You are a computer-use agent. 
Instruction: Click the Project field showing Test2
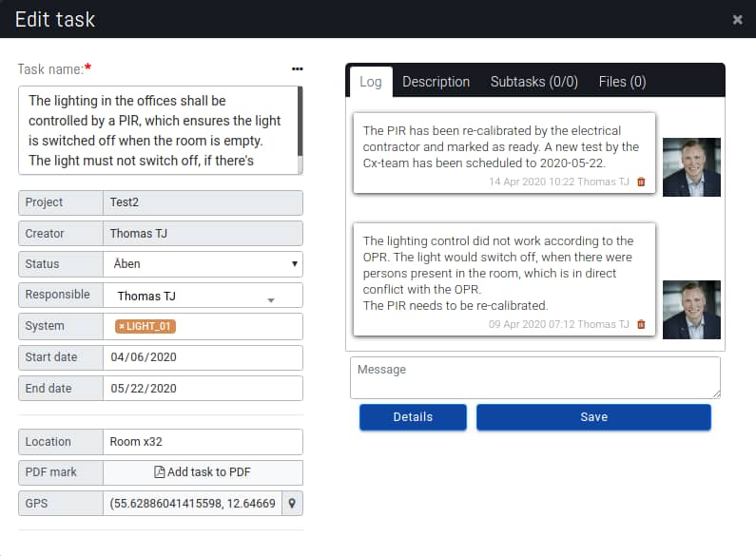pyautogui.click(x=203, y=202)
